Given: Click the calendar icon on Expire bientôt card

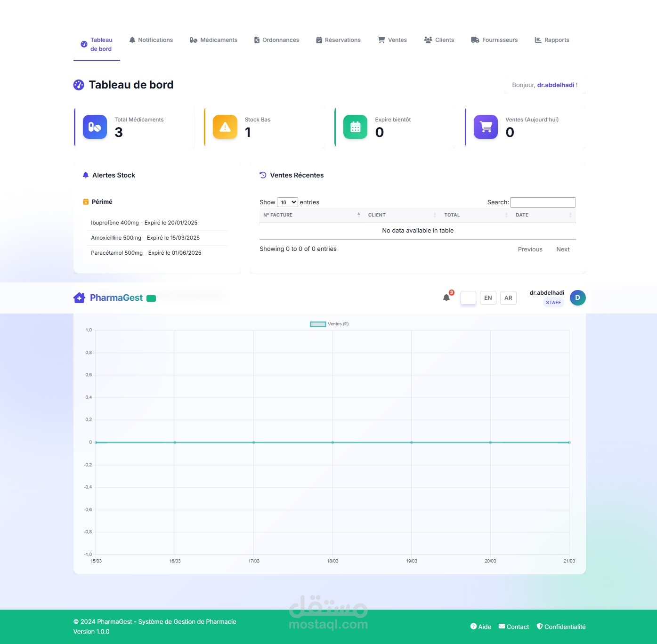Looking at the screenshot, I should click(356, 127).
